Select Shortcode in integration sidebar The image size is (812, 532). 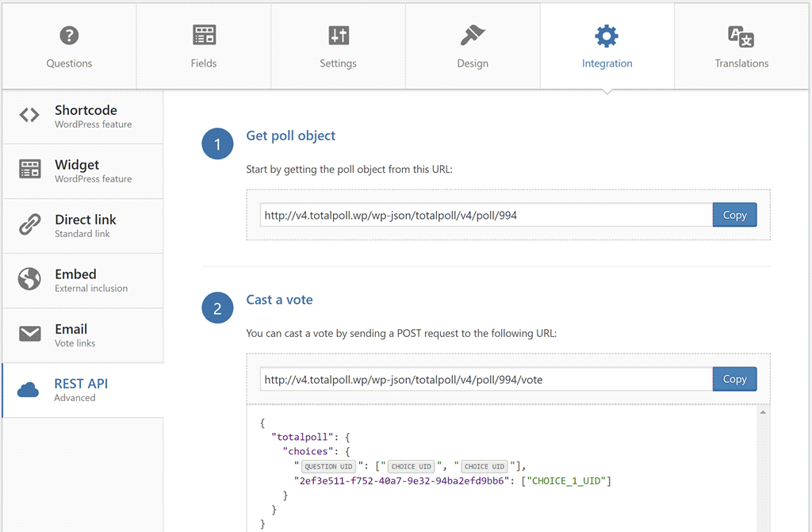82,117
